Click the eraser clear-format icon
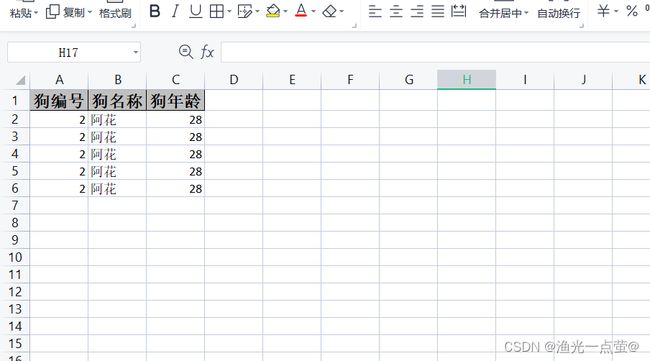Image resolution: width=650 pixels, height=361 pixels. [x=330, y=11]
